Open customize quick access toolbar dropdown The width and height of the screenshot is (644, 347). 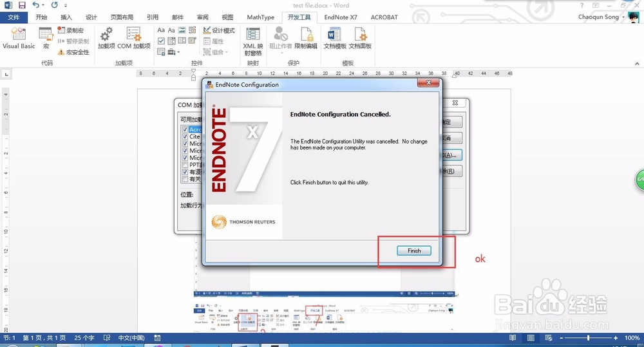[66, 5]
